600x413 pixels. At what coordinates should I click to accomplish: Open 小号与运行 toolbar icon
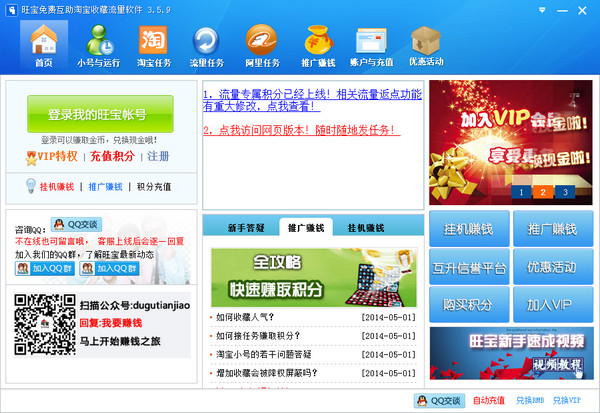[x=99, y=45]
